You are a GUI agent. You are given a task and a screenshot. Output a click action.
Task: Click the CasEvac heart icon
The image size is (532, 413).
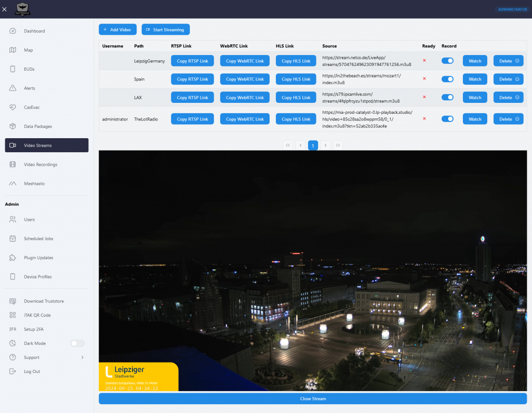click(x=12, y=107)
